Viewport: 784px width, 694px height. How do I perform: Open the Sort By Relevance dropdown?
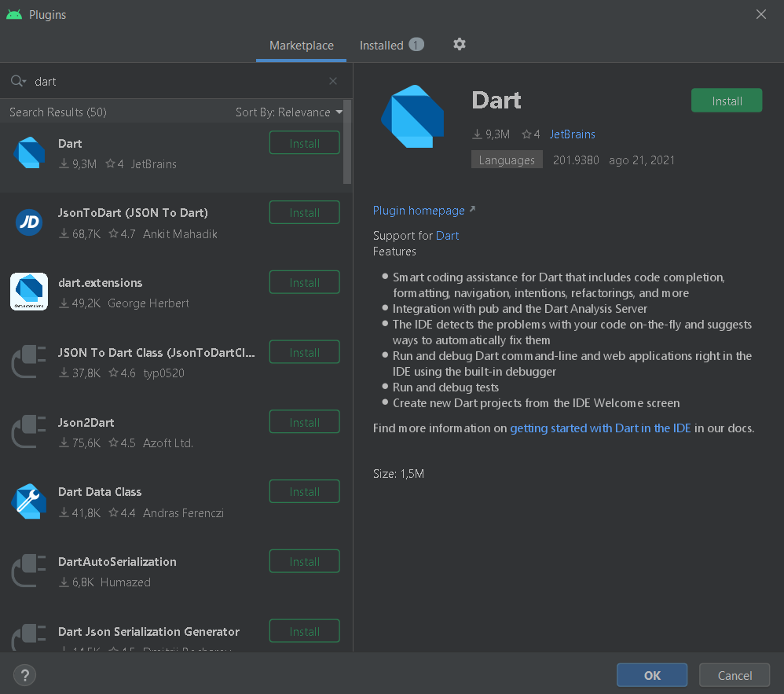coord(289,112)
